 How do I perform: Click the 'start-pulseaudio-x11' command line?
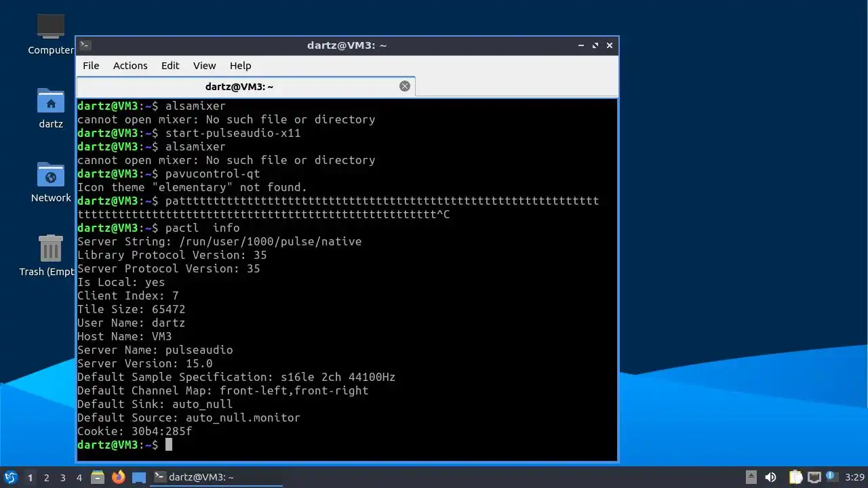point(189,133)
